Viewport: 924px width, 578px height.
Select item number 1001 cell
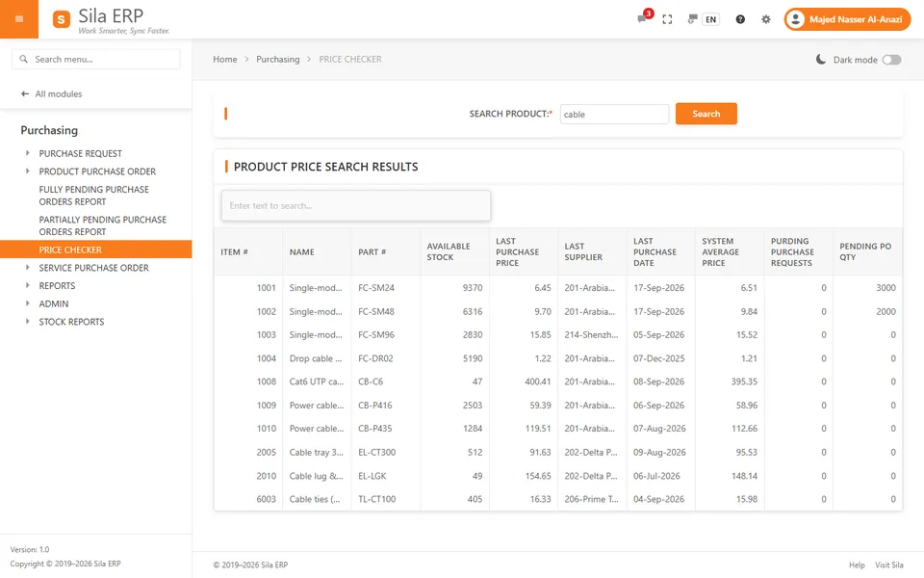[248, 288]
